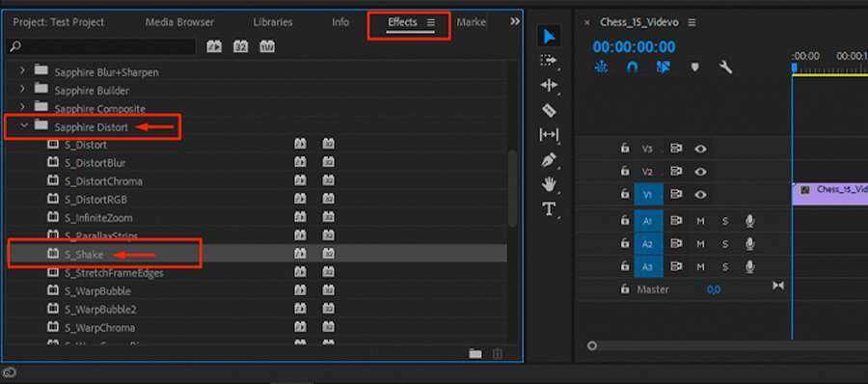The image size is (868, 384).
Task: Select the Hand tool
Action: (x=549, y=184)
